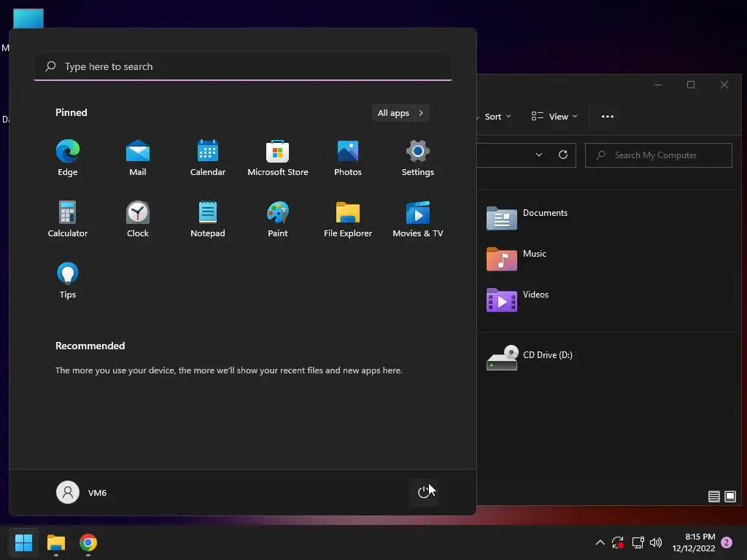Click the power button in Start menu
The image size is (747, 560).
(424, 492)
